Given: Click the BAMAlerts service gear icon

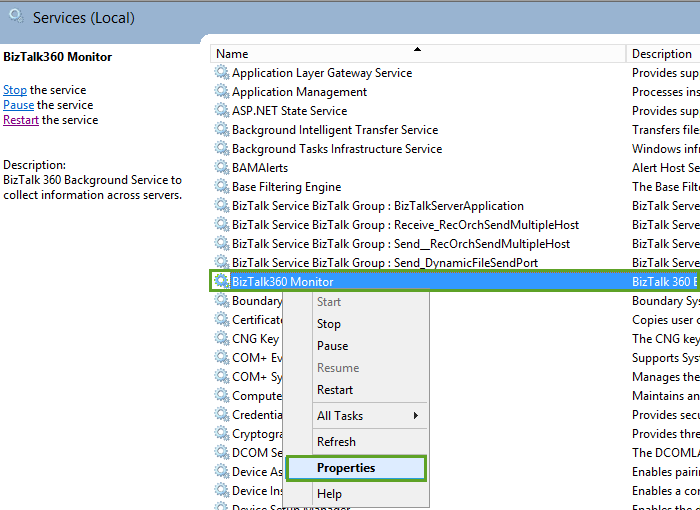Looking at the screenshot, I should 222,168.
